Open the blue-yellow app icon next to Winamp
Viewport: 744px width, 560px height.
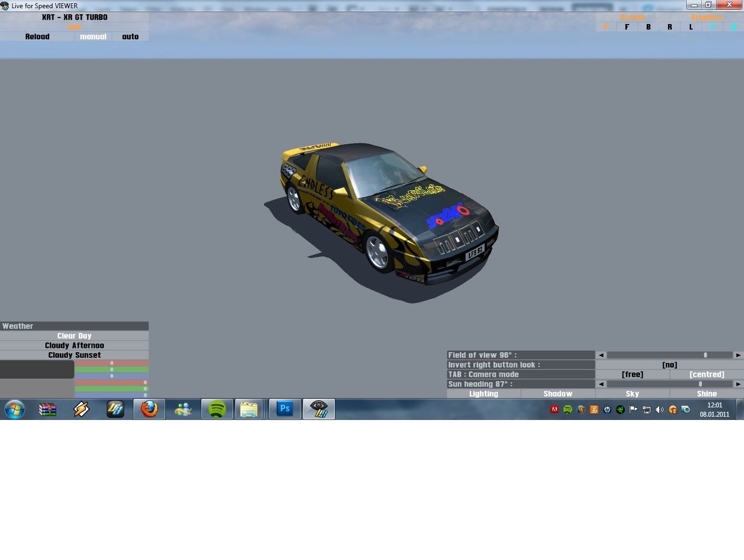(x=115, y=409)
